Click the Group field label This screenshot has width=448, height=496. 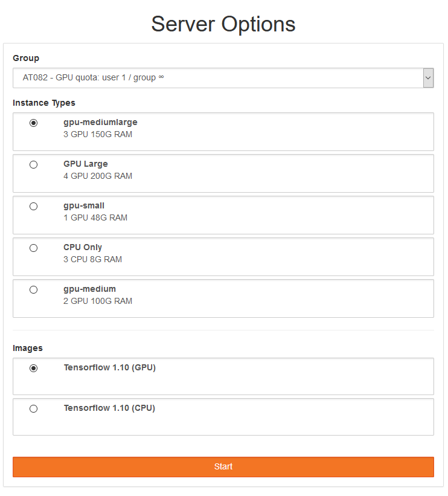tap(26, 58)
